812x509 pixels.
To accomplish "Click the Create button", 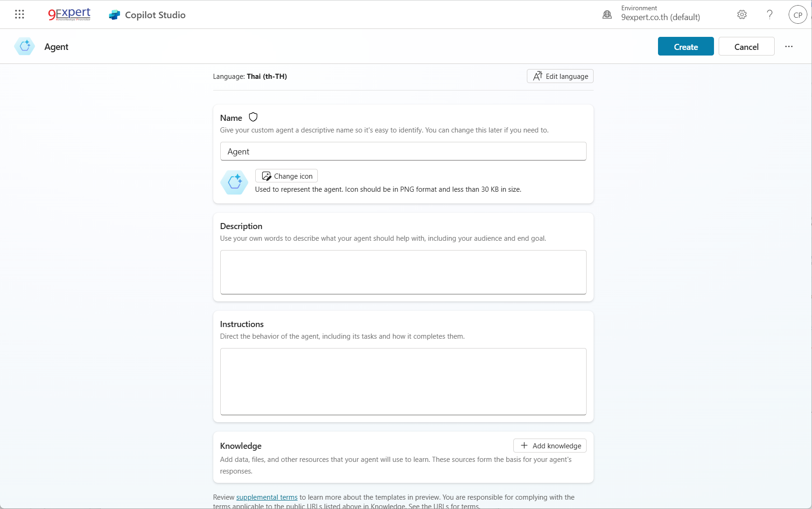I will [x=685, y=46].
